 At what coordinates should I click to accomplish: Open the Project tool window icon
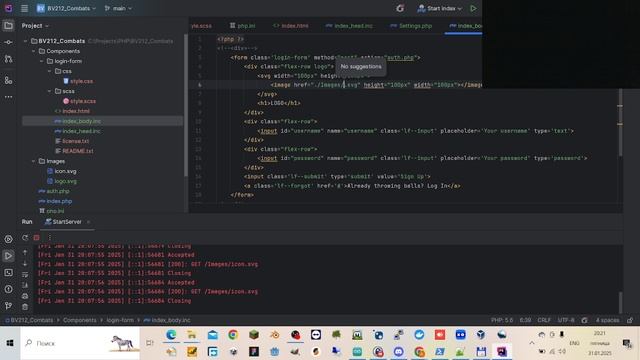coord(8,26)
